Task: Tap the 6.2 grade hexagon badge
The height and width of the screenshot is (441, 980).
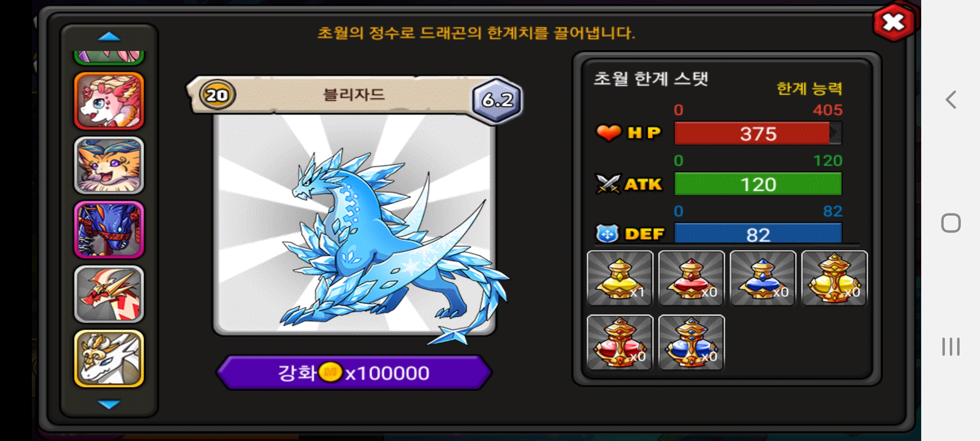Action: click(x=497, y=100)
